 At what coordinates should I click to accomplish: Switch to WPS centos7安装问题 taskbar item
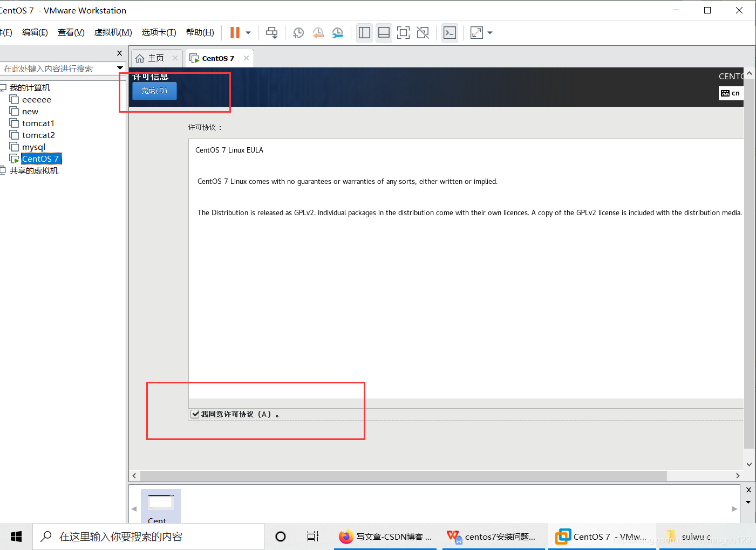coord(494,537)
